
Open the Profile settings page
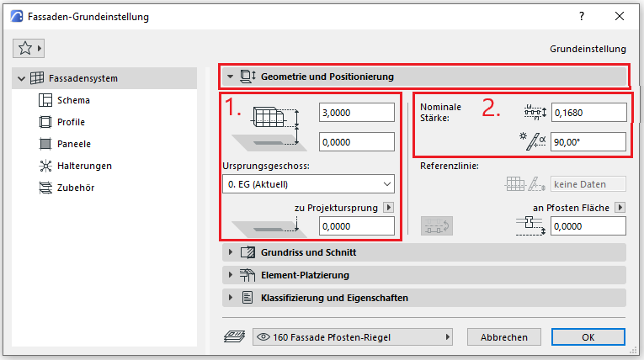(71, 122)
